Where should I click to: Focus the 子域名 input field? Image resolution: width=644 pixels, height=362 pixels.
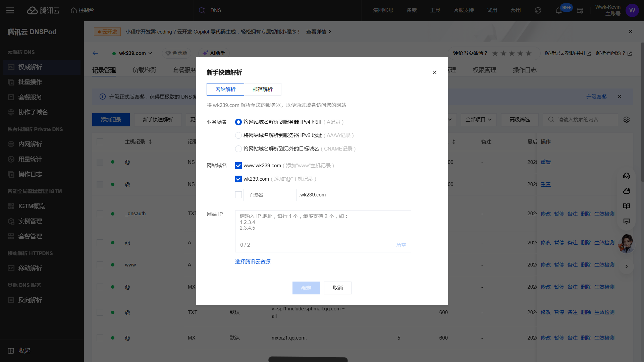tap(270, 195)
